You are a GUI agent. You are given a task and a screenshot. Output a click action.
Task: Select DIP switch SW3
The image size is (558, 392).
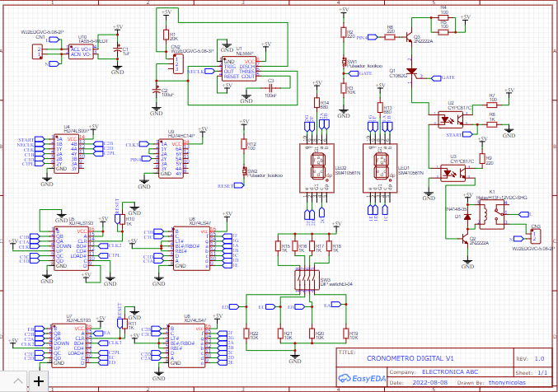coord(307,280)
